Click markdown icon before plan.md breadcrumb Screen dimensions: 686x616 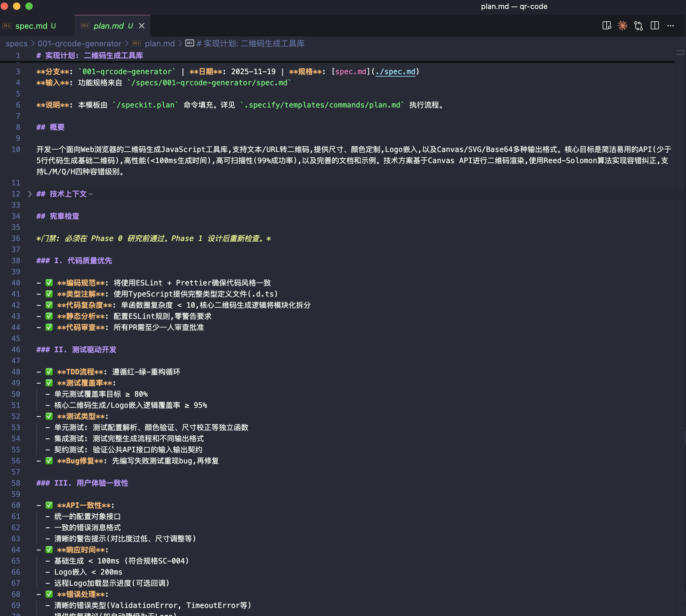click(x=137, y=43)
